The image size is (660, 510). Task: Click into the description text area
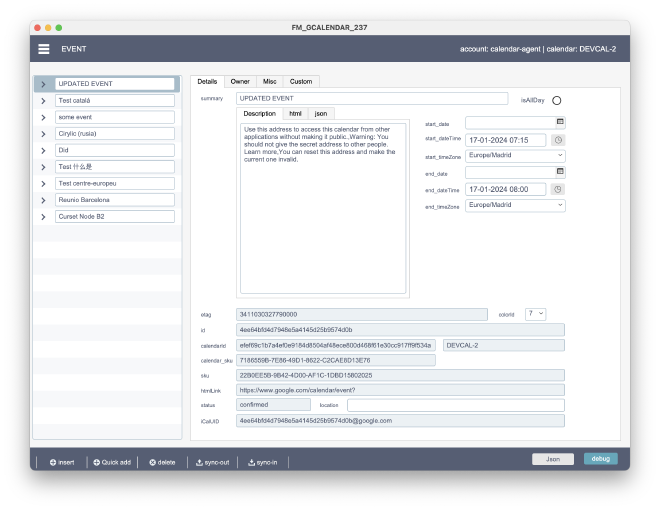(323, 208)
